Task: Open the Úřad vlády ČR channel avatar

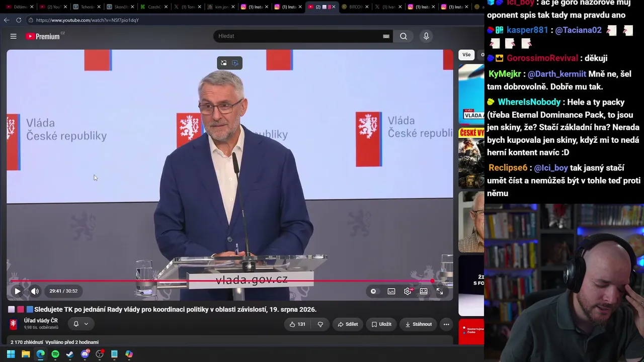Action: tap(14, 324)
